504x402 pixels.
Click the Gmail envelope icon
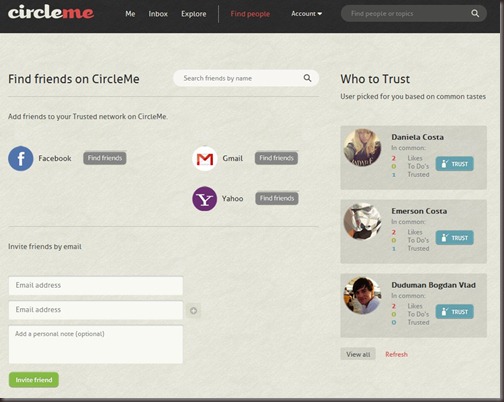pyautogui.click(x=205, y=159)
